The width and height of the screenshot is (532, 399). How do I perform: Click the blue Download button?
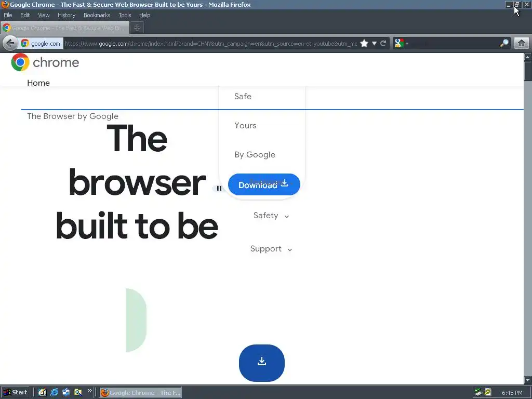click(264, 184)
